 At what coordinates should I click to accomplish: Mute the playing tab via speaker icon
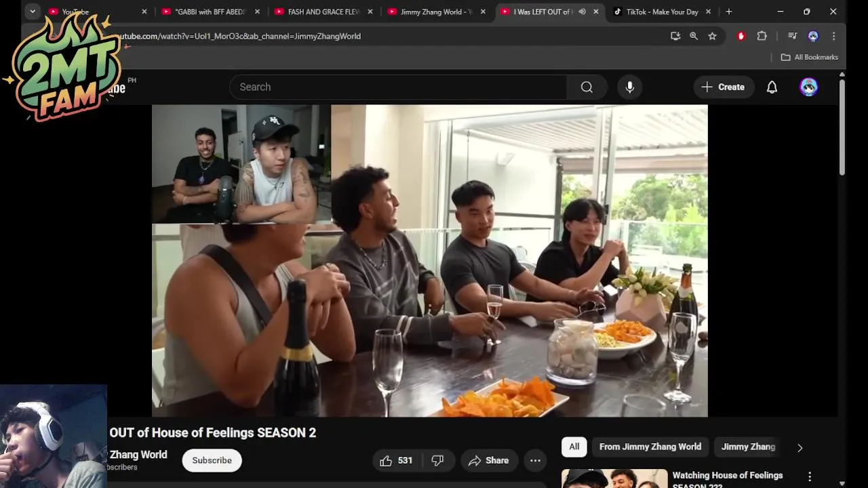pyautogui.click(x=582, y=12)
